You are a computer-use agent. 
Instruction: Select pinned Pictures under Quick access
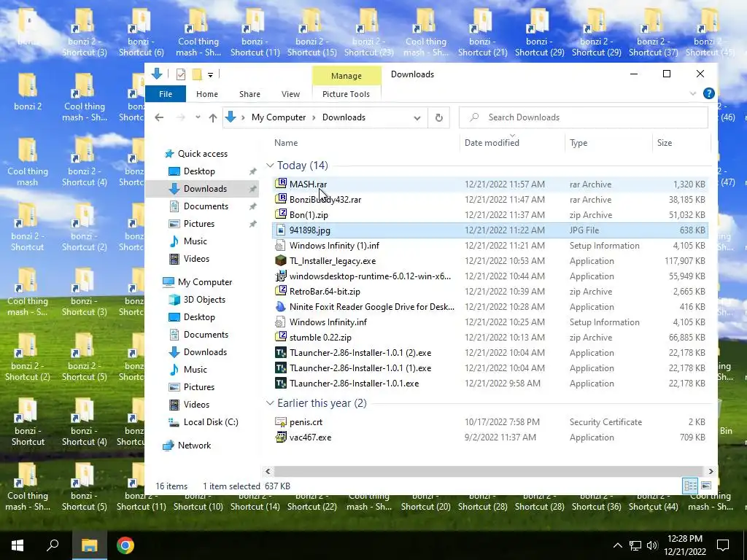pyautogui.click(x=198, y=224)
